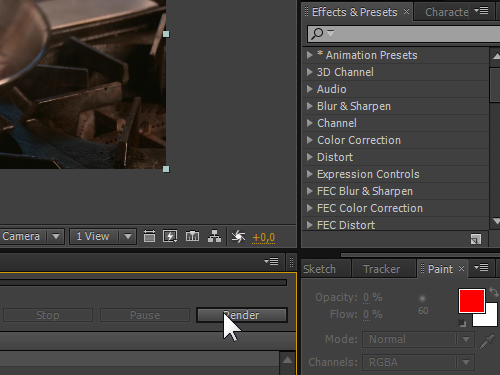The image size is (500, 375).
Task: Open the Effects & Presets panel menu
Action: click(x=482, y=11)
